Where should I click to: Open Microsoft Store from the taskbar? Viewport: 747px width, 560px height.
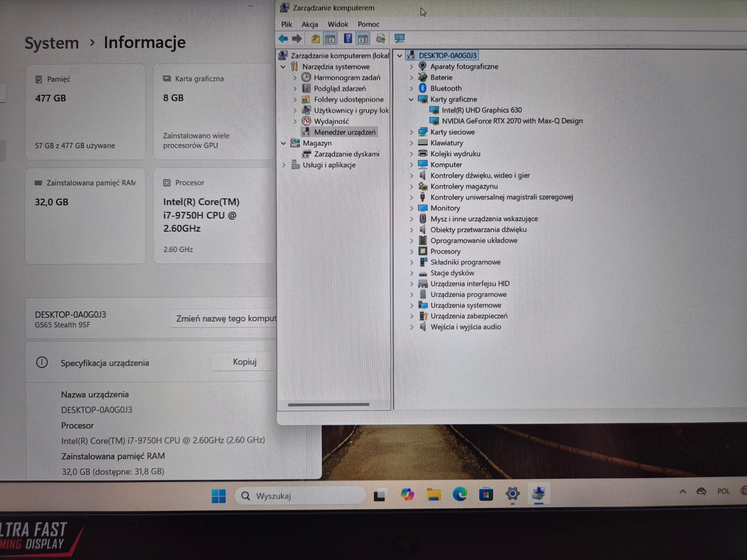pos(486,494)
